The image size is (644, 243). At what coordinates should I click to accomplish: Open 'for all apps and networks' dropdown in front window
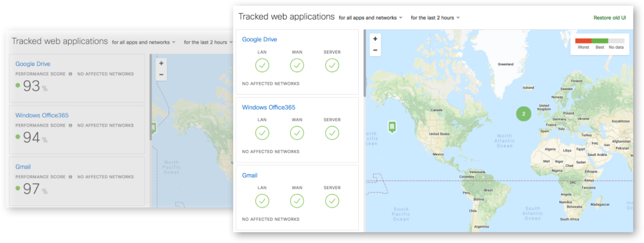pos(370,18)
